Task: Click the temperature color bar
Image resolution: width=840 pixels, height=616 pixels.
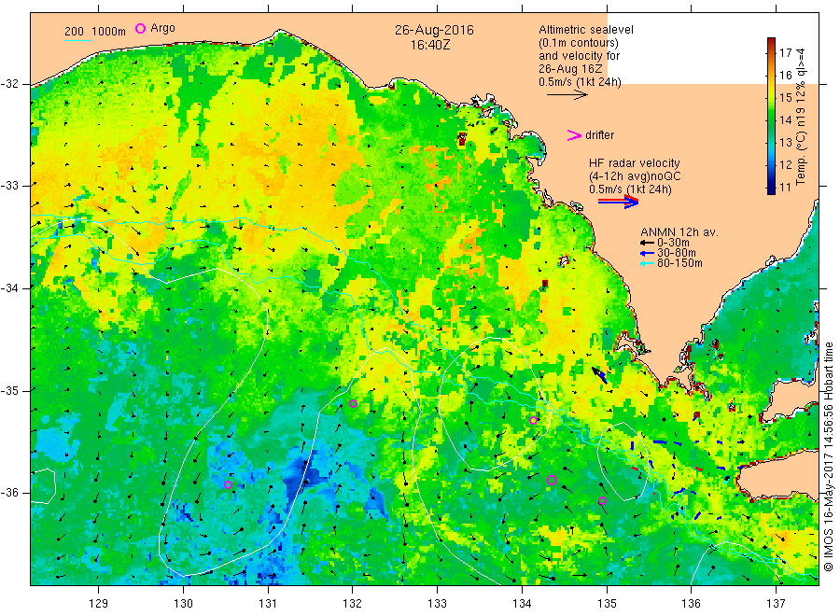Action: pos(771,116)
